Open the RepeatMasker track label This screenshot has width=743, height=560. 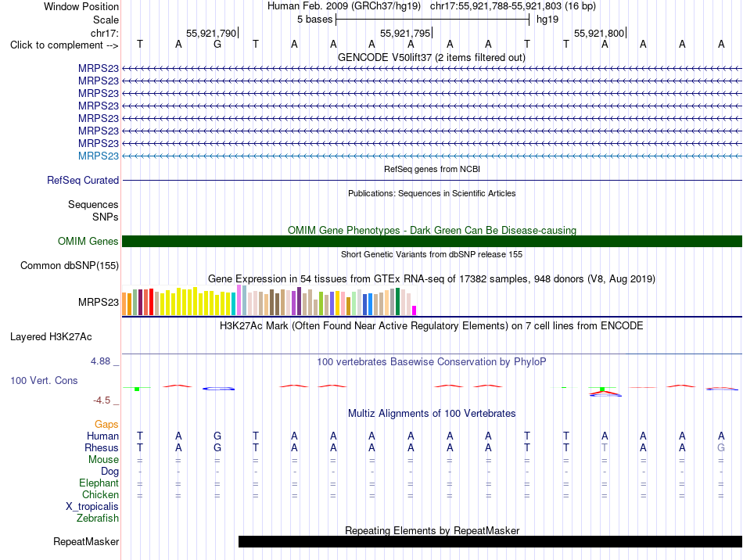86,541
